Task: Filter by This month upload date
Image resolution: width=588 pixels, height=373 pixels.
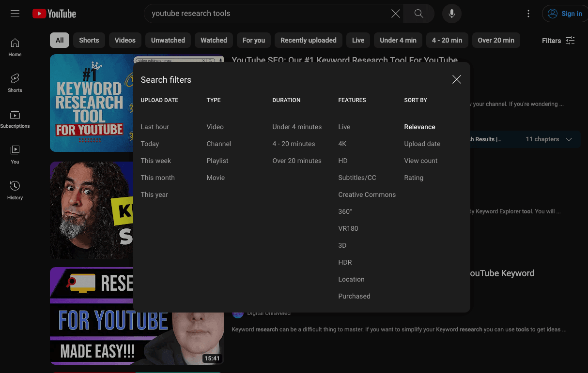Action: pos(158,178)
